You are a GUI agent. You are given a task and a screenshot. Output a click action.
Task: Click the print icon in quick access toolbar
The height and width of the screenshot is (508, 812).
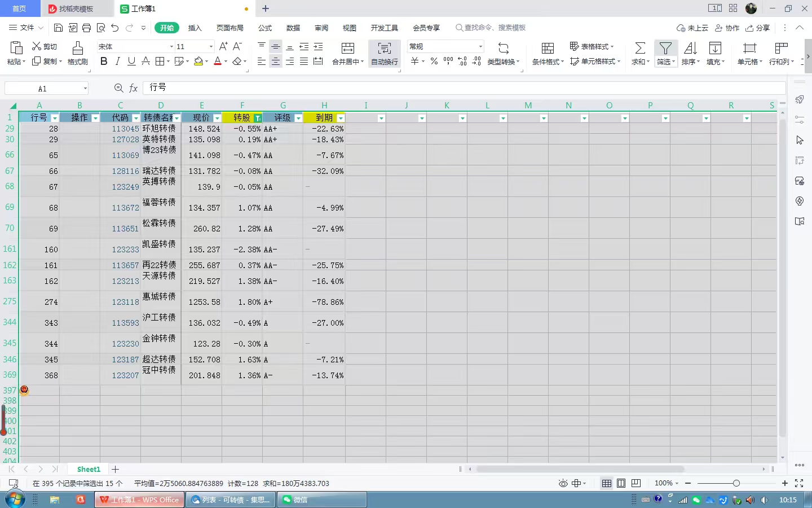click(x=87, y=28)
